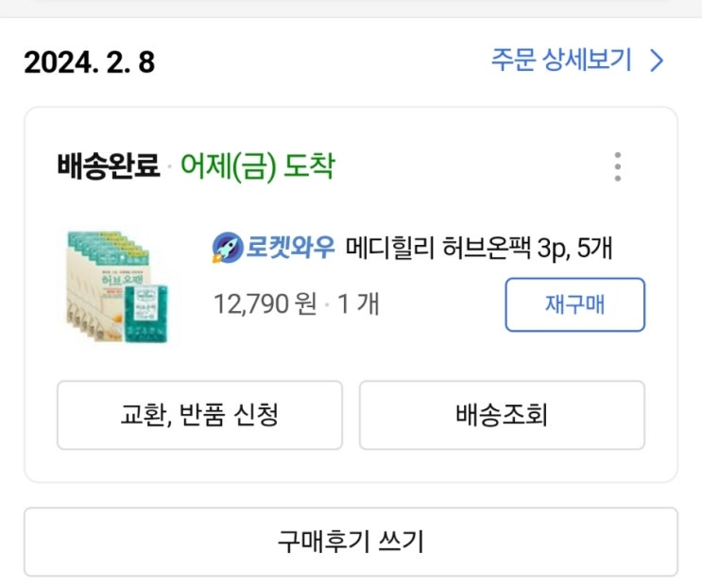Click the 12,790 원 price text

click(x=265, y=305)
